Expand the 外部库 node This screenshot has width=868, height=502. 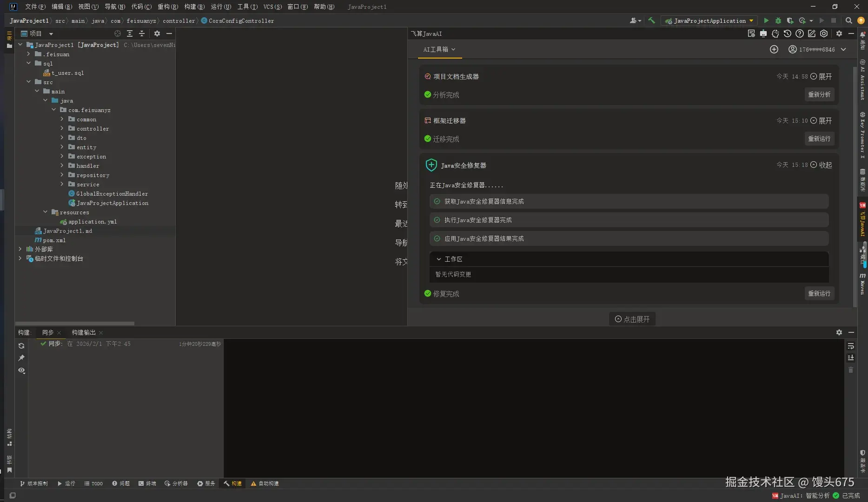(20, 249)
